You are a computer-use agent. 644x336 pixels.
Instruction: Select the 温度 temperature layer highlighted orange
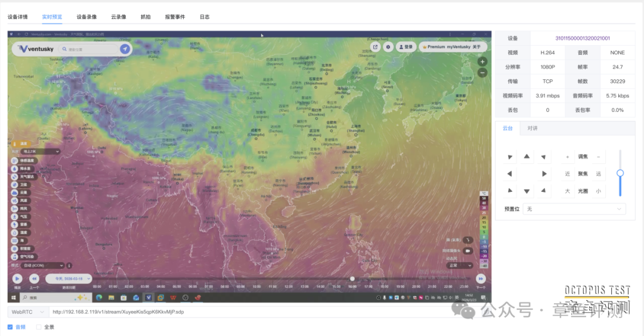21,144
